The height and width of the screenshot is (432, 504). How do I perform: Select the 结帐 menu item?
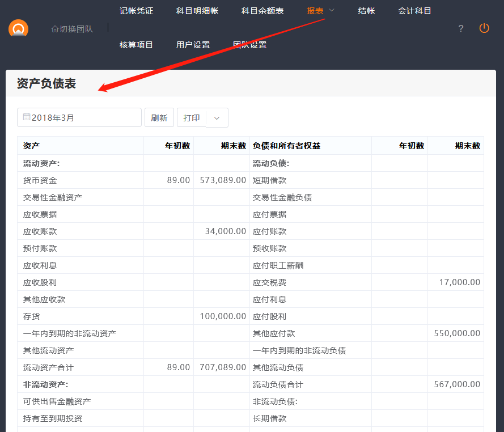(x=366, y=11)
